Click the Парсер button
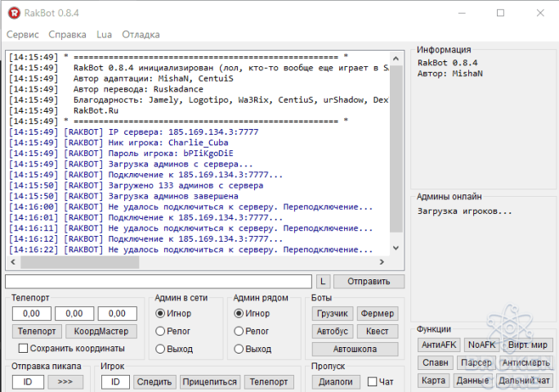The height and width of the screenshot is (392, 559). pyautogui.click(x=476, y=363)
